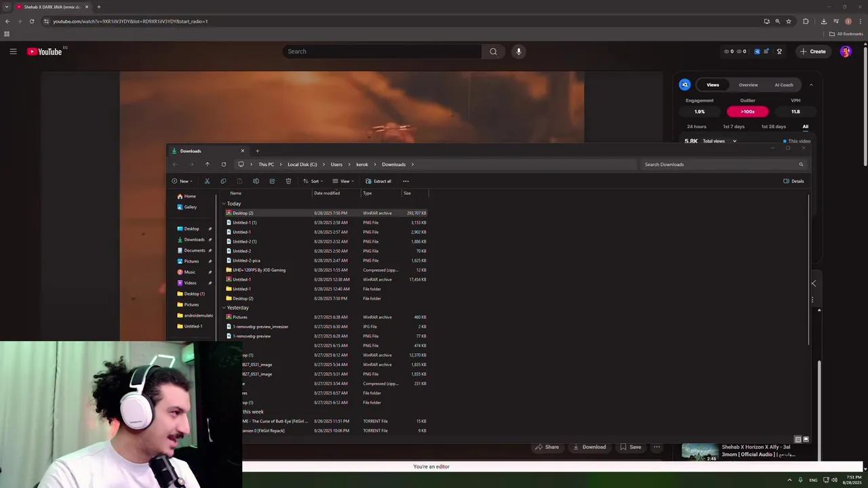Select the 24 hours range tab
Viewport: 868px width, 488px height.
[696, 127]
